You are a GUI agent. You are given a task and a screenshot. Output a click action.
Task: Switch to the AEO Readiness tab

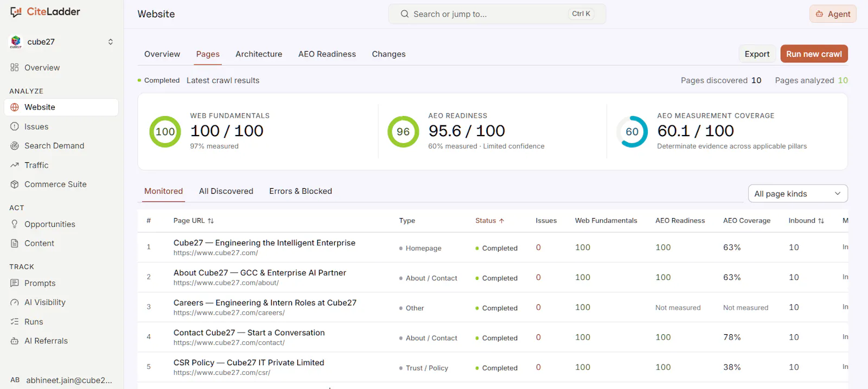327,54
